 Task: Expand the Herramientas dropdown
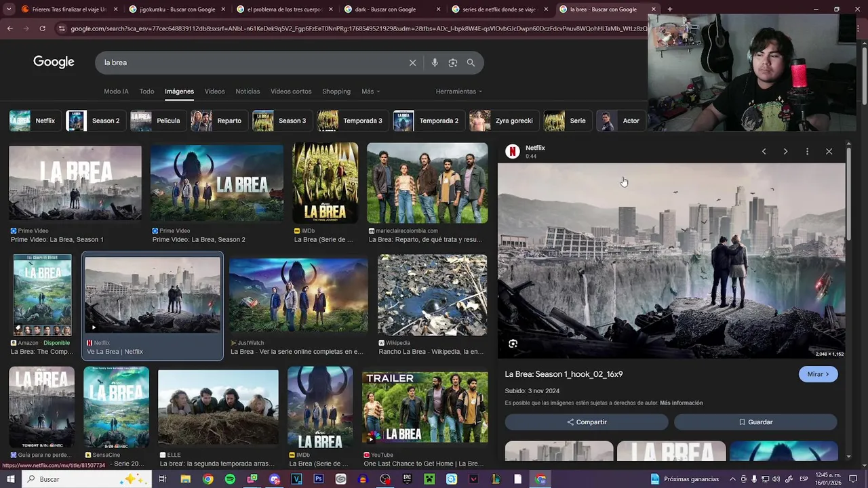pyautogui.click(x=459, y=91)
